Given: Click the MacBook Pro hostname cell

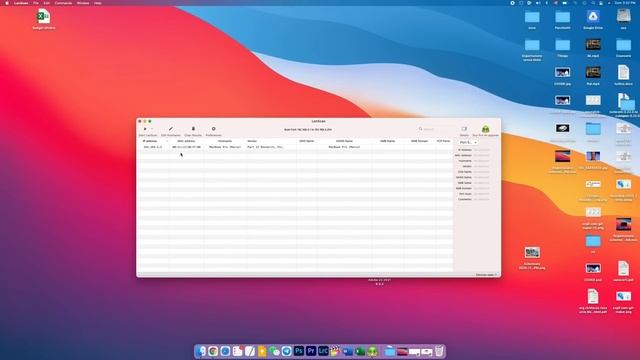Looking at the screenshot, I should point(225,147).
